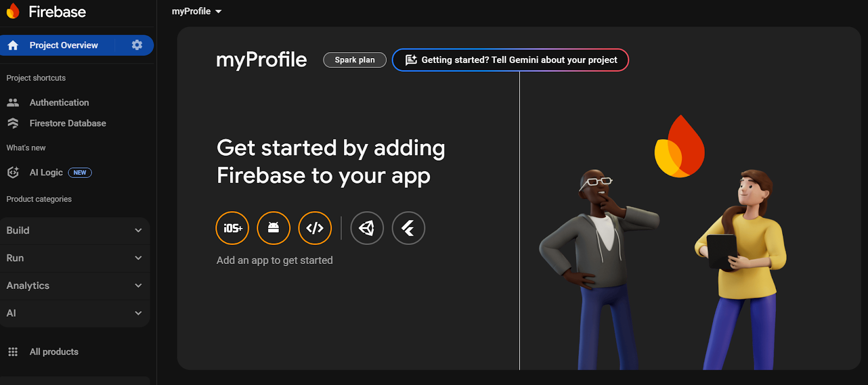This screenshot has width=868, height=385.
Task: Expand the AI category
Action: tap(74, 313)
